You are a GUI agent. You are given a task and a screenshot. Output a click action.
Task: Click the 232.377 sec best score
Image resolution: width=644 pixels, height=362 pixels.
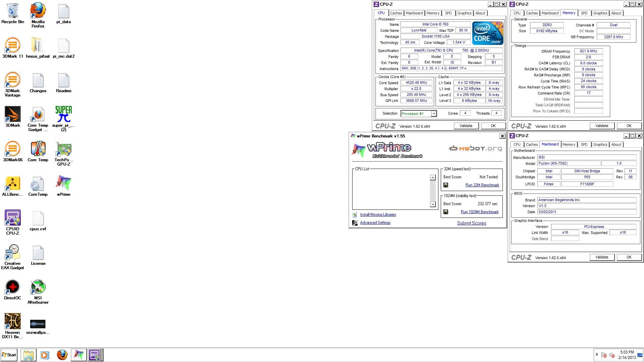pyautogui.click(x=487, y=204)
